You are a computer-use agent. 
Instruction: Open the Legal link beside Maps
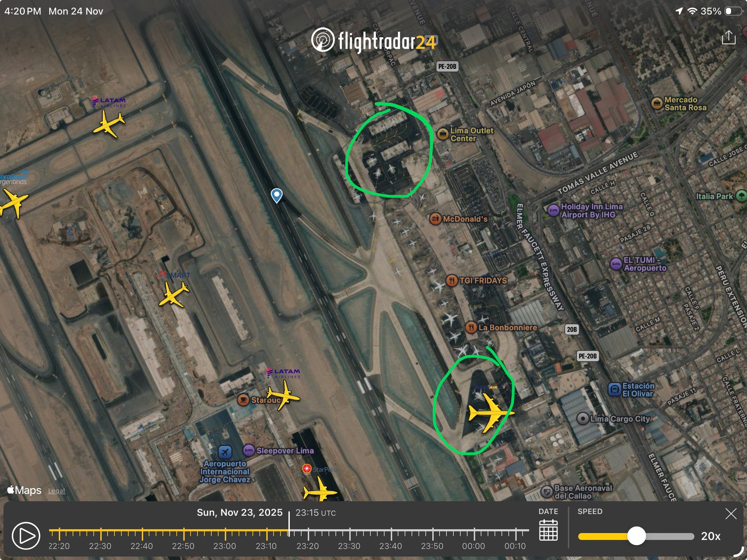click(x=56, y=491)
